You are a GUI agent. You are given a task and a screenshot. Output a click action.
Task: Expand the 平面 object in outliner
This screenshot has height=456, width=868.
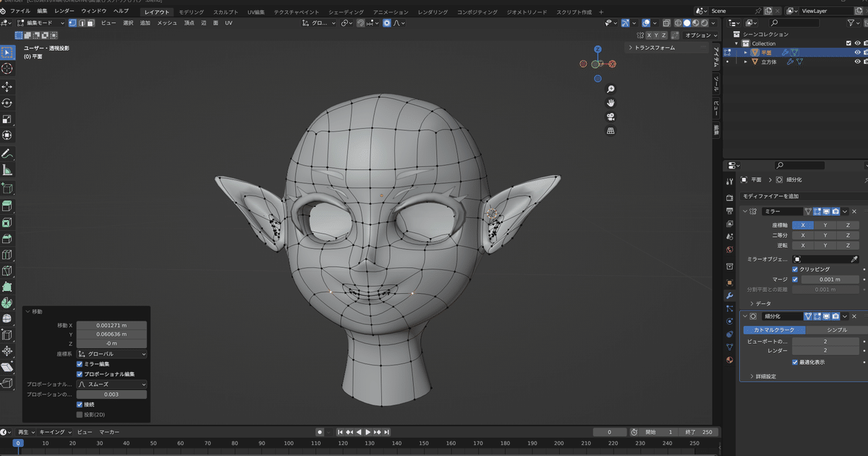(x=746, y=53)
